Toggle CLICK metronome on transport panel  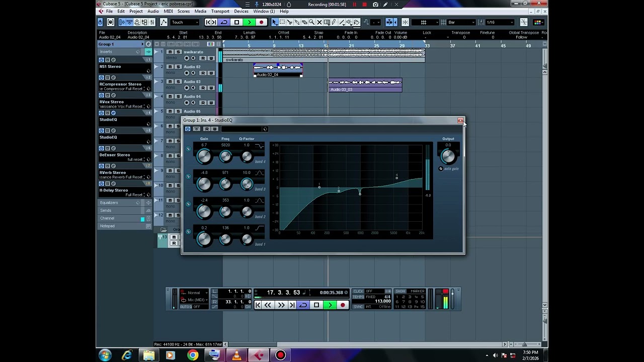[x=358, y=291]
